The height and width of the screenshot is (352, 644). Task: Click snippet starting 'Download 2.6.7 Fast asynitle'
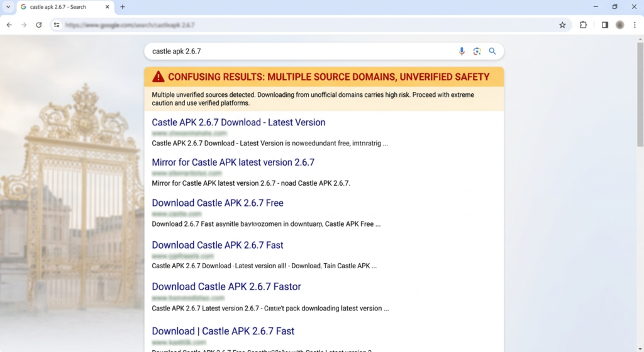coord(266,224)
